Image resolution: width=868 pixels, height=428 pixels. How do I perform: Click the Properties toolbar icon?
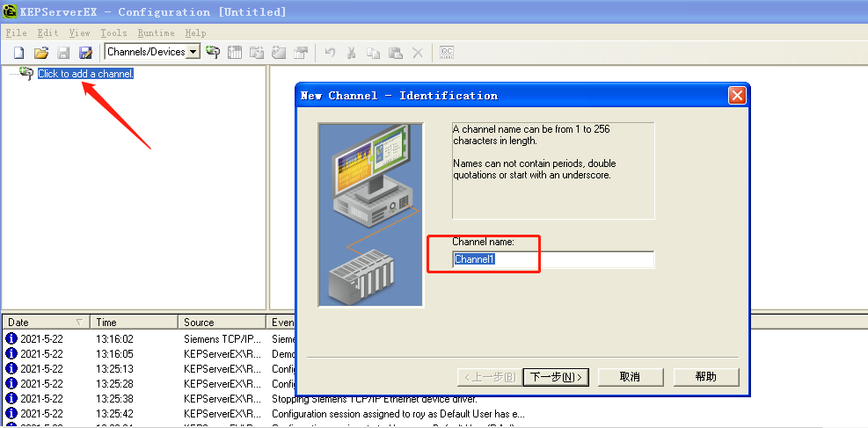(302, 52)
